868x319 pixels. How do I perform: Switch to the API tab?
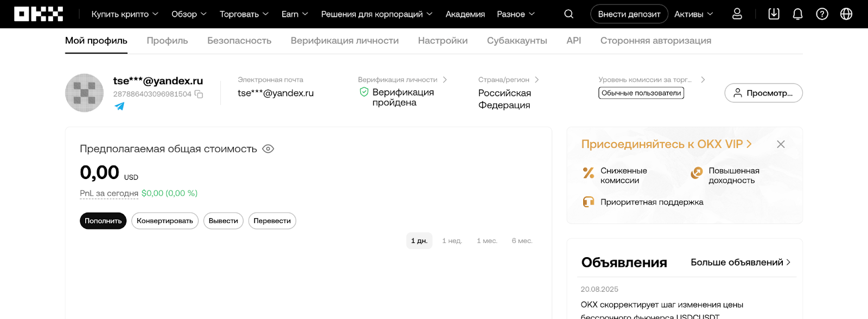573,41
